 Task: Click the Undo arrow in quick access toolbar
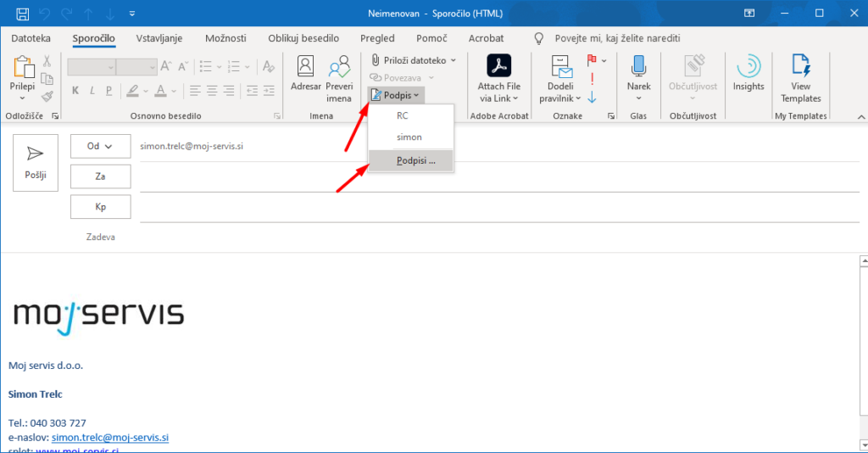pos(45,14)
